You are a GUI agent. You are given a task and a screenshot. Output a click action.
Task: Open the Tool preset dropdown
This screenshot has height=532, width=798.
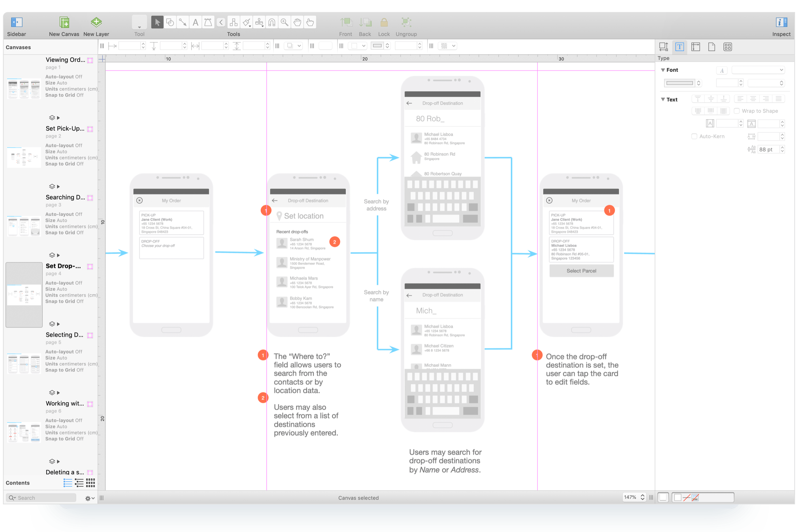(x=139, y=22)
